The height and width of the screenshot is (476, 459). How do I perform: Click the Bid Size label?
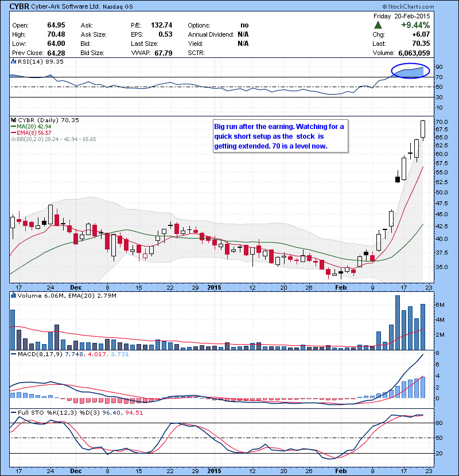pyautogui.click(x=92, y=53)
